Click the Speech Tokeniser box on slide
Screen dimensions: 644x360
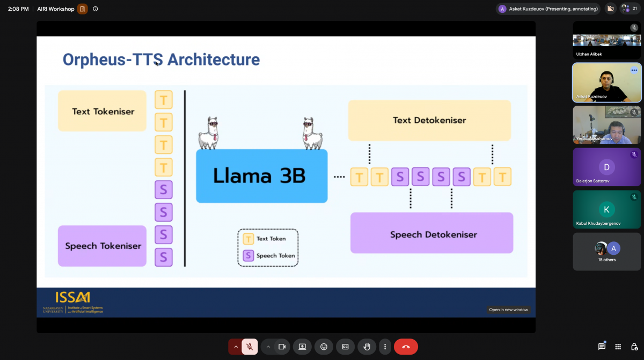pyautogui.click(x=102, y=246)
